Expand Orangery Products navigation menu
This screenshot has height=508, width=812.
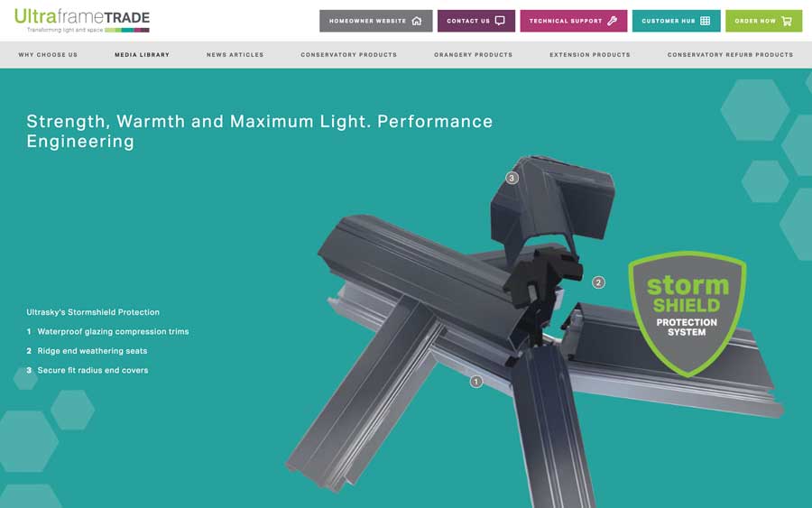(x=473, y=55)
